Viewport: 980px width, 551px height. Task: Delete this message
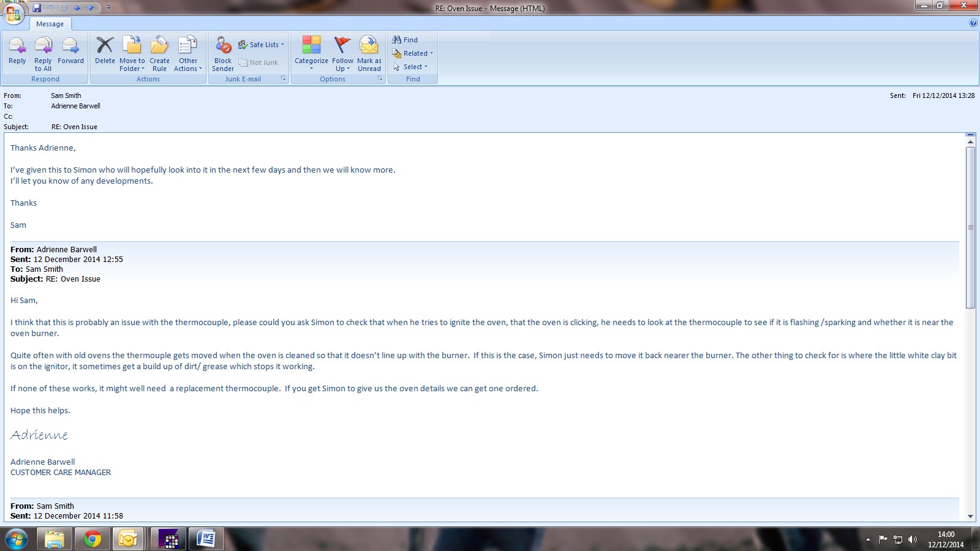click(105, 51)
